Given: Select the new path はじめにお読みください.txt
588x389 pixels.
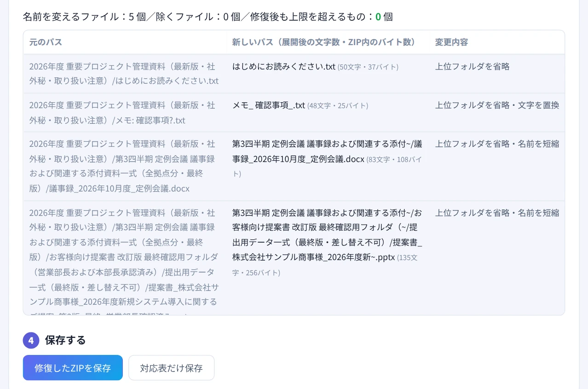Looking at the screenshot, I should pos(284,67).
